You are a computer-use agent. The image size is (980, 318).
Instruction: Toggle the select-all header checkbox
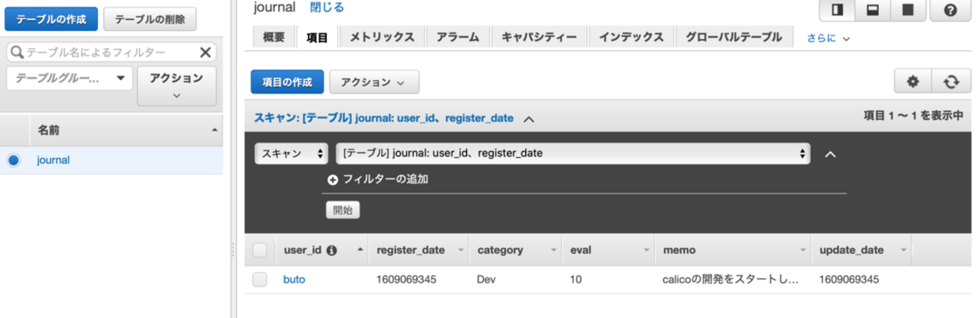point(260,250)
